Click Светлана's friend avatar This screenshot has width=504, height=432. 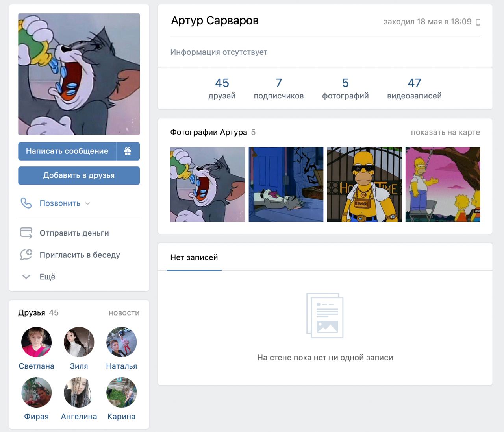coord(36,342)
